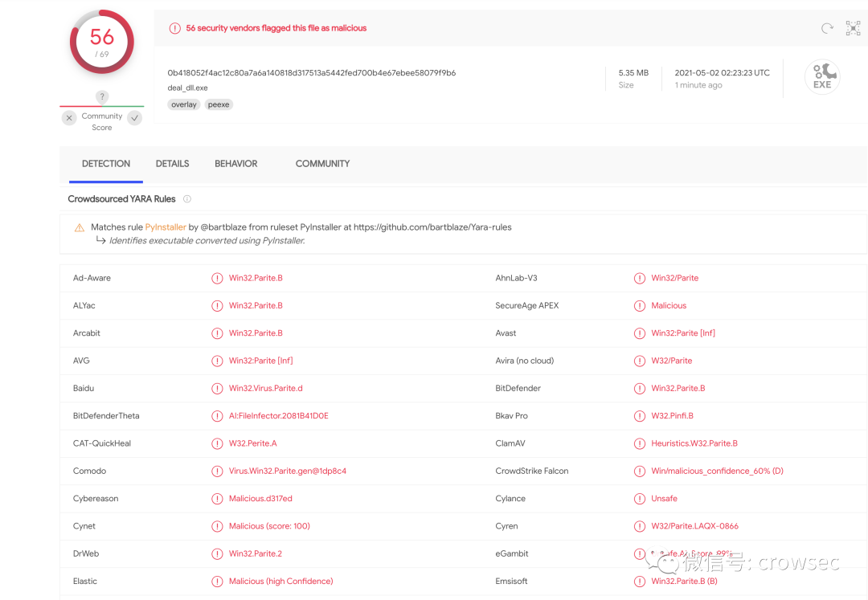Viewport: 868px width, 600px height.
Task: Click the 5.35 MB size value
Action: [633, 72]
